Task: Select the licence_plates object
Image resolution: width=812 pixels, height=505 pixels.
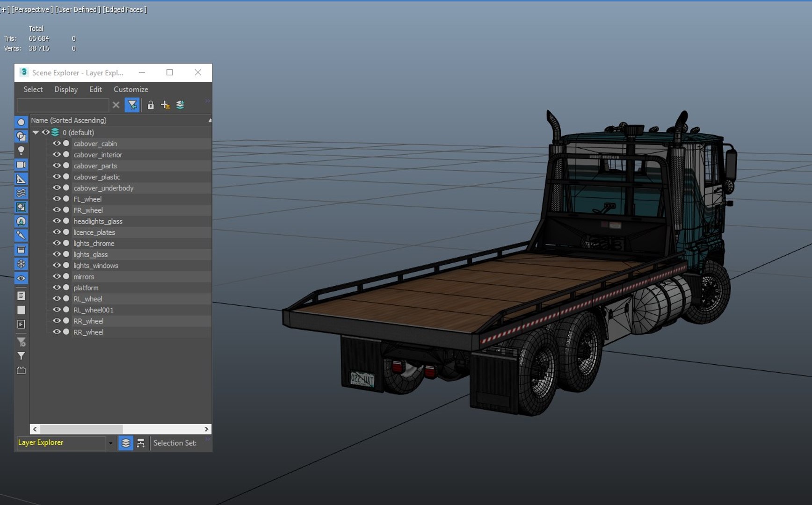Action: (94, 232)
